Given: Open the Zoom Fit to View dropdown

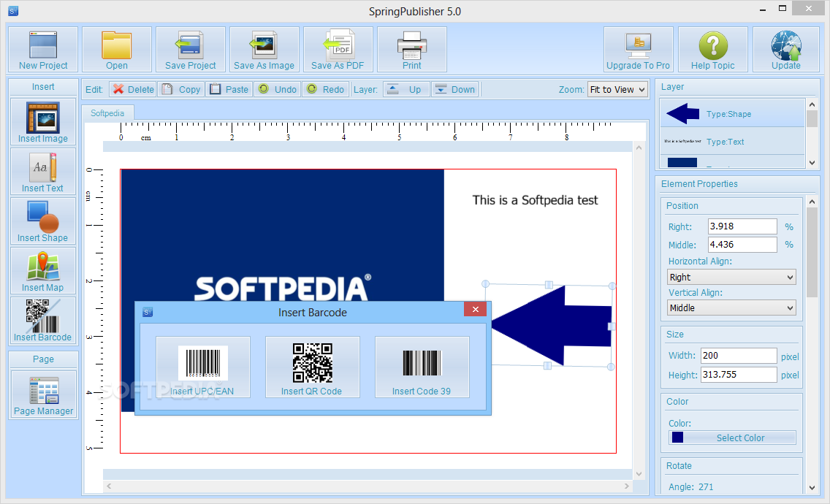Looking at the screenshot, I should tap(617, 89).
